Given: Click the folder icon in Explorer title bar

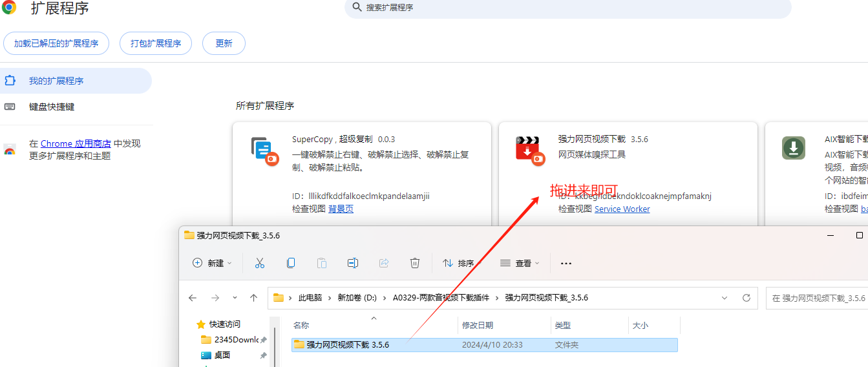Looking at the screenshot, I should click(189, 235).
